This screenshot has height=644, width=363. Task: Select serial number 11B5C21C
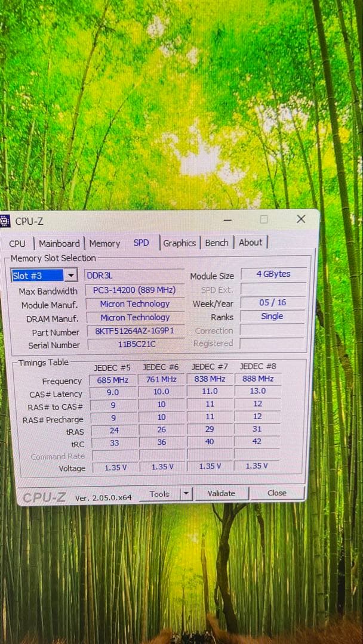tap(137, 344)
